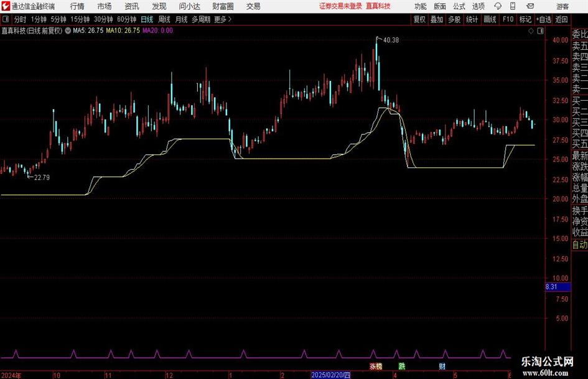Image resolution: width=588 pixels, height=379 pixels.
Task: Open the 公式 menu
Action: [x=459, y=6]
